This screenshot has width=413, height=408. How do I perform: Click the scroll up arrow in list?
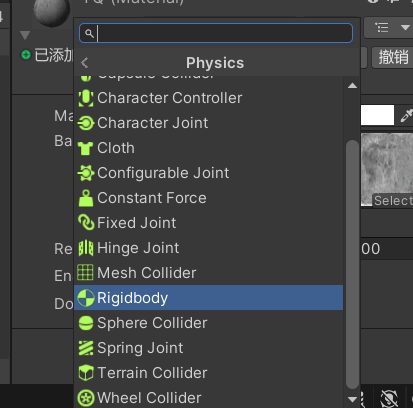pos(352,86)
